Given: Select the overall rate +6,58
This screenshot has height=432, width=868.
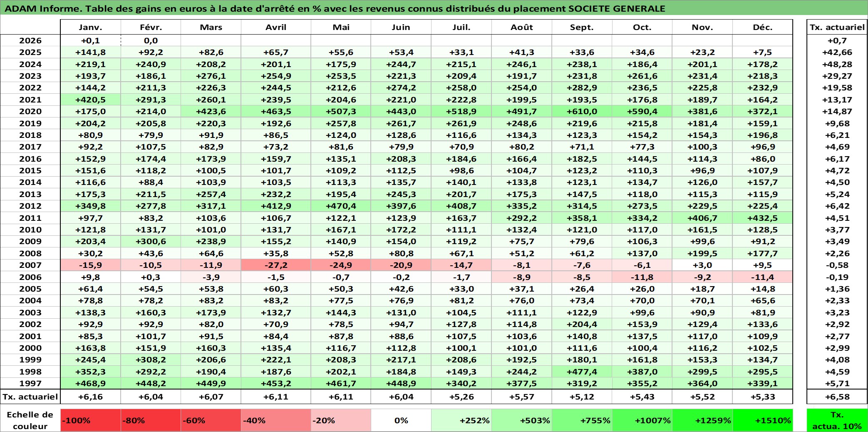Looking at the screenshot, I should tap(837, 397).
